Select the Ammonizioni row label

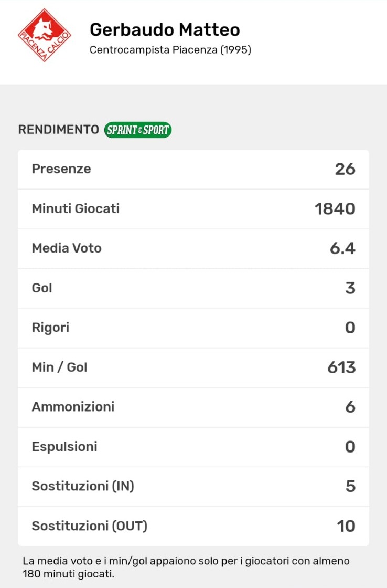(x=73, y=407)
